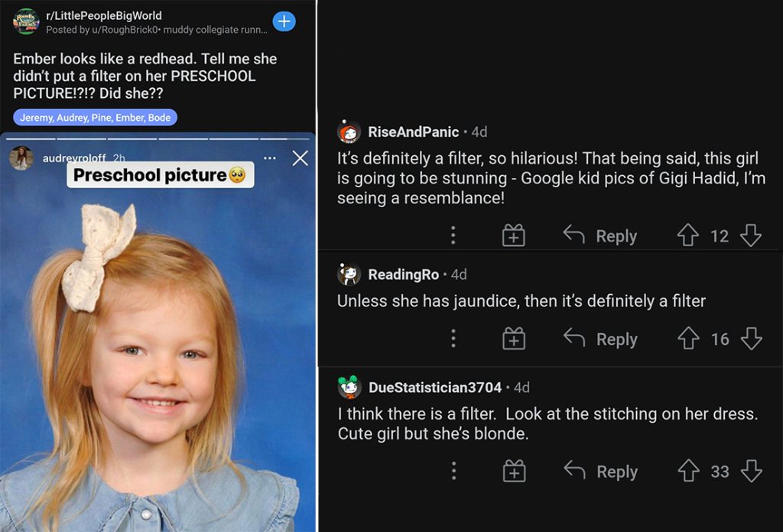Open r/LittlePeopleBigWorld subreddit link
783x532 pixels.
pos(104,15)
